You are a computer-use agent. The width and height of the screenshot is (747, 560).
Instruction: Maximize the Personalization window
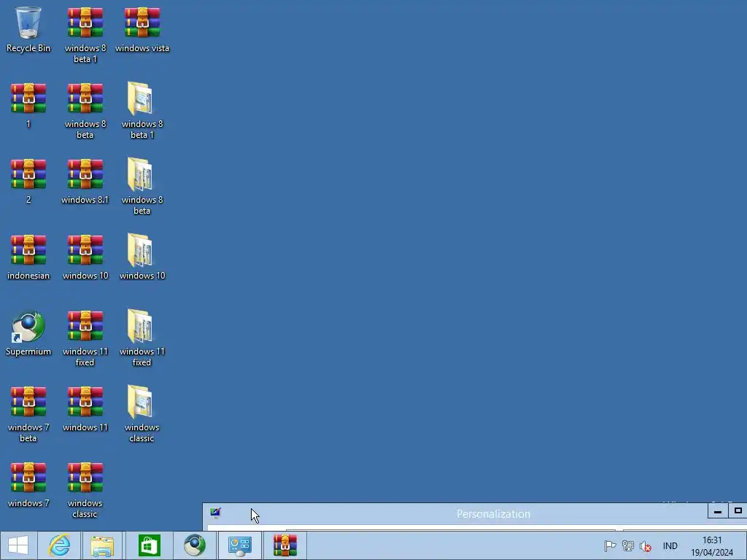[738, 511]
